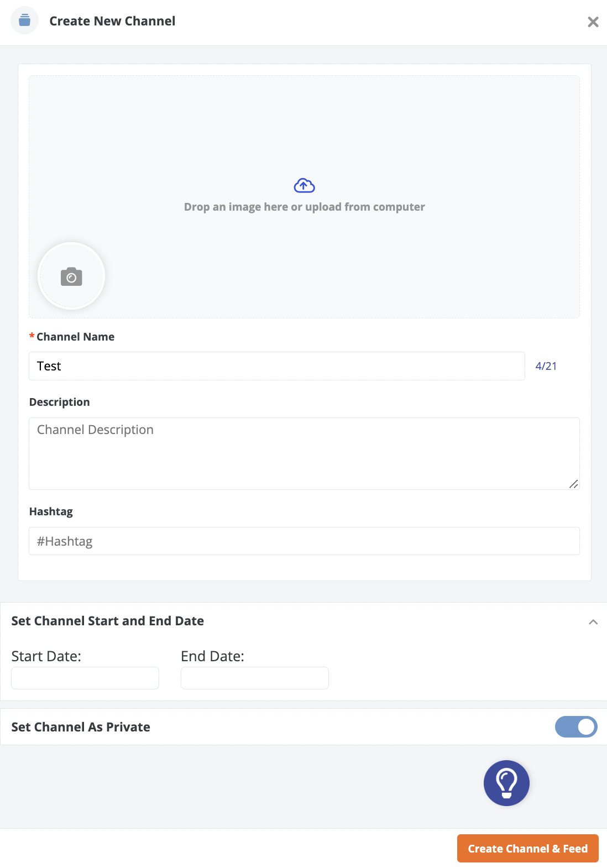Click the #Hashtag input field

[x=304, y=541]
